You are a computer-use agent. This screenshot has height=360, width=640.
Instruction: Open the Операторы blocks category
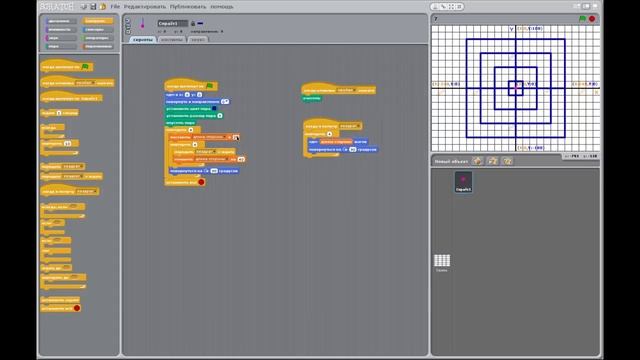97,38
